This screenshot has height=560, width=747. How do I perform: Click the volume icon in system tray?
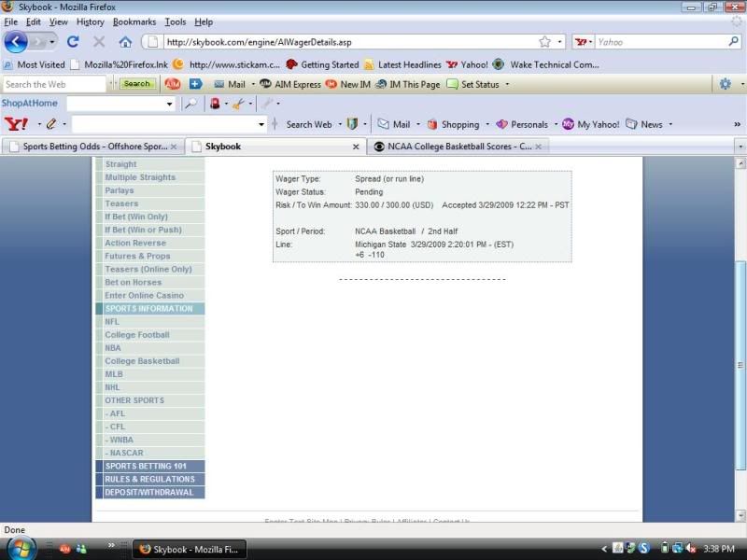point(691,549)
